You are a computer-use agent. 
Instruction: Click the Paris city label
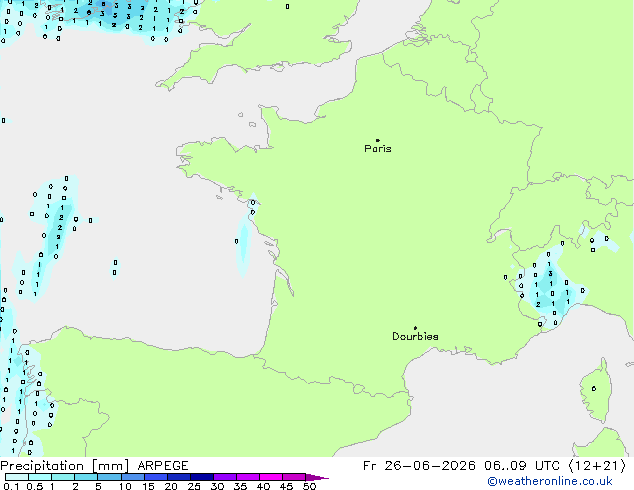pos(378,149)
